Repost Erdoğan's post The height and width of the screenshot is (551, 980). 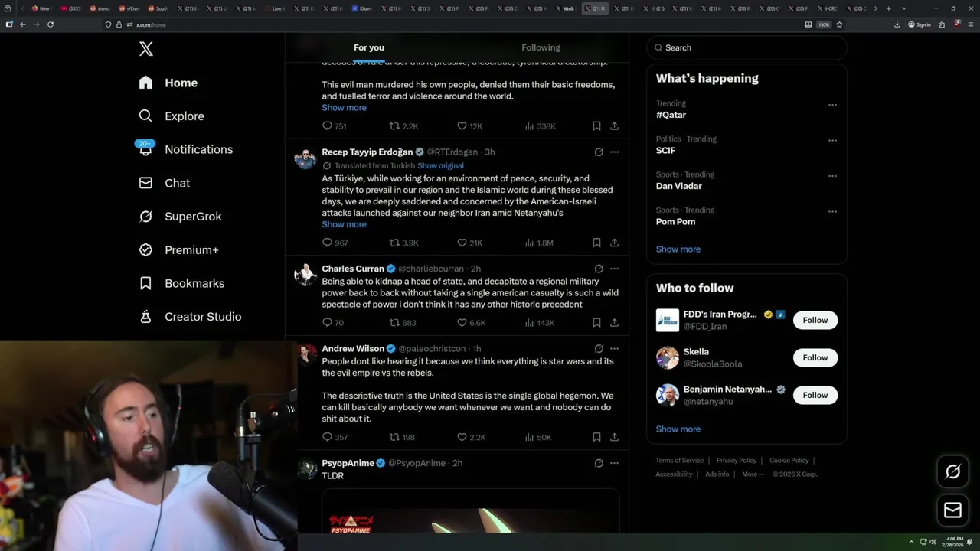pyautogui.click(x=403, y=243)
